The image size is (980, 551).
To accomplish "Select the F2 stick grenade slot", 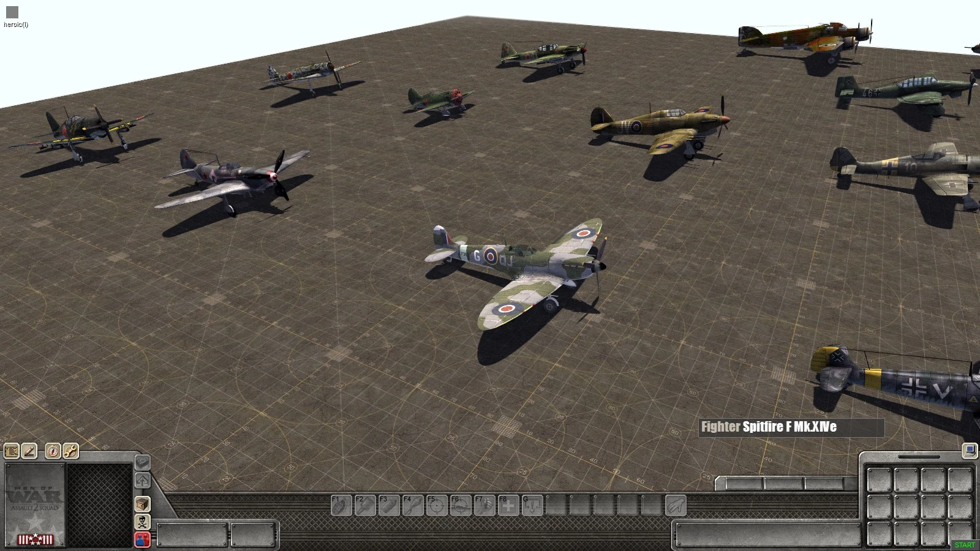I will [365, 504].
